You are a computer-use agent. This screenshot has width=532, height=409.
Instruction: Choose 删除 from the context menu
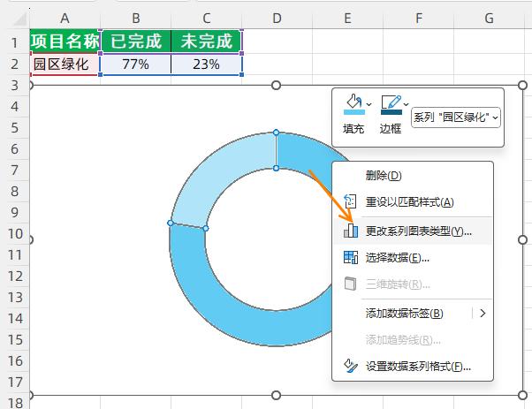point(383,176)
